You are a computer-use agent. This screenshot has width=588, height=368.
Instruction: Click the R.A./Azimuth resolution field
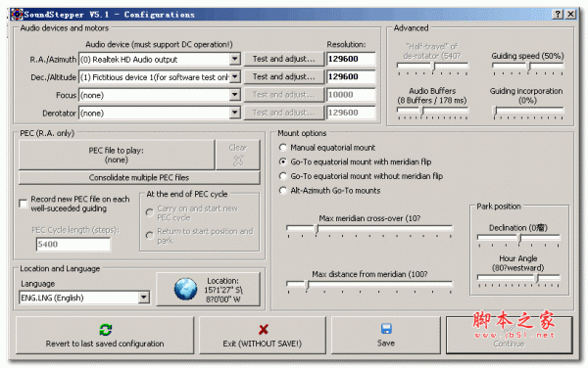[x=351, y=59]
